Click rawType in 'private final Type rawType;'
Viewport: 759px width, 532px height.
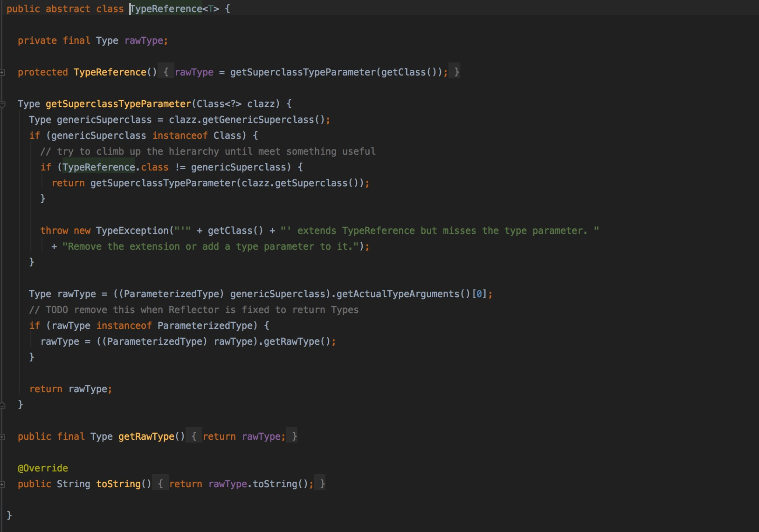144,41
